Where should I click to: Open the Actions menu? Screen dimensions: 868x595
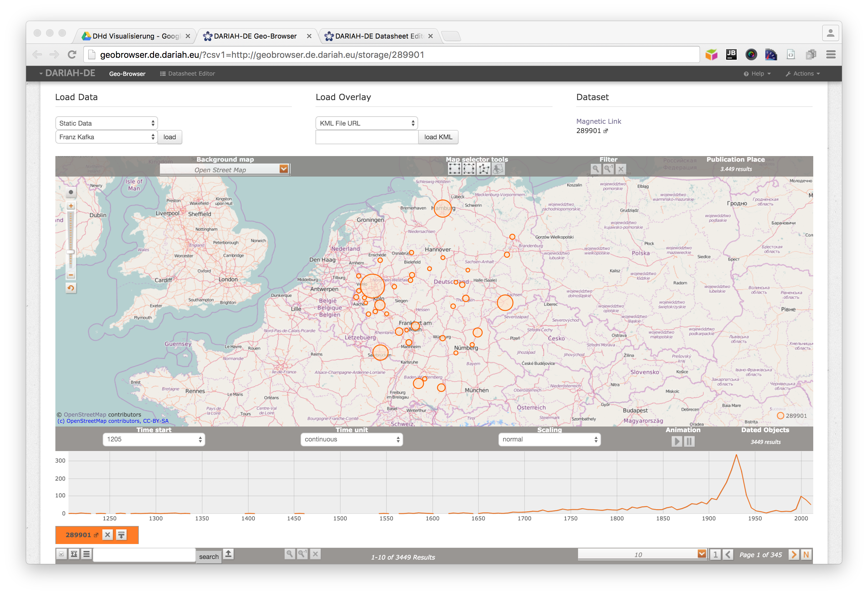point(803,74)
